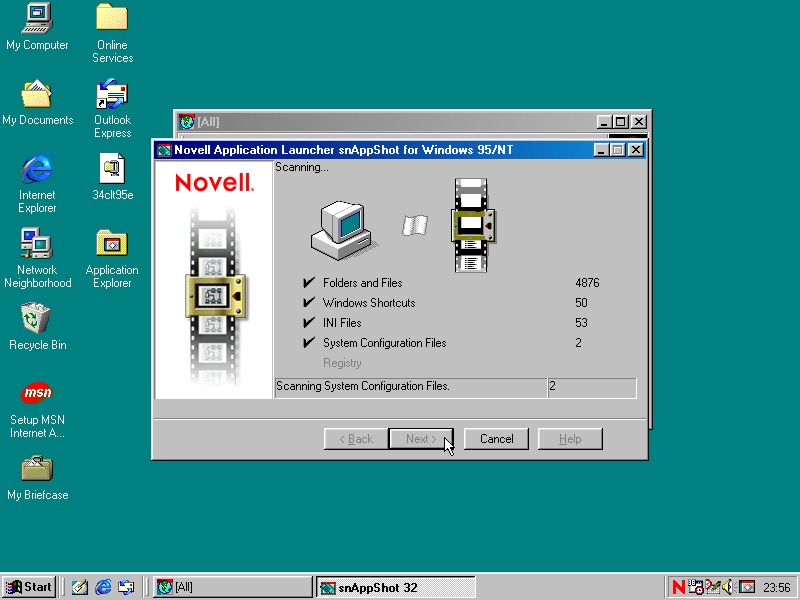Click the checkmark beside INI Files
Viewport: 800px width, 600px height.
click(309, 322)
